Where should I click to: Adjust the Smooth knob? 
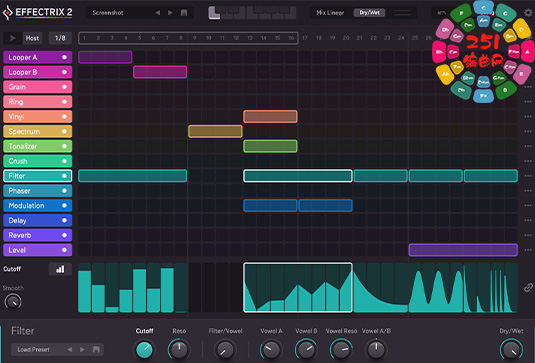point(13,302)
